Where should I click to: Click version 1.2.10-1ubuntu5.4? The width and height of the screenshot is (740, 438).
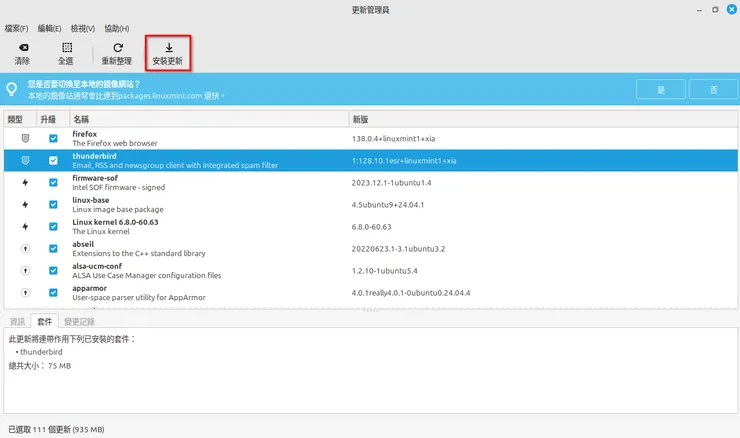(384, 271)
